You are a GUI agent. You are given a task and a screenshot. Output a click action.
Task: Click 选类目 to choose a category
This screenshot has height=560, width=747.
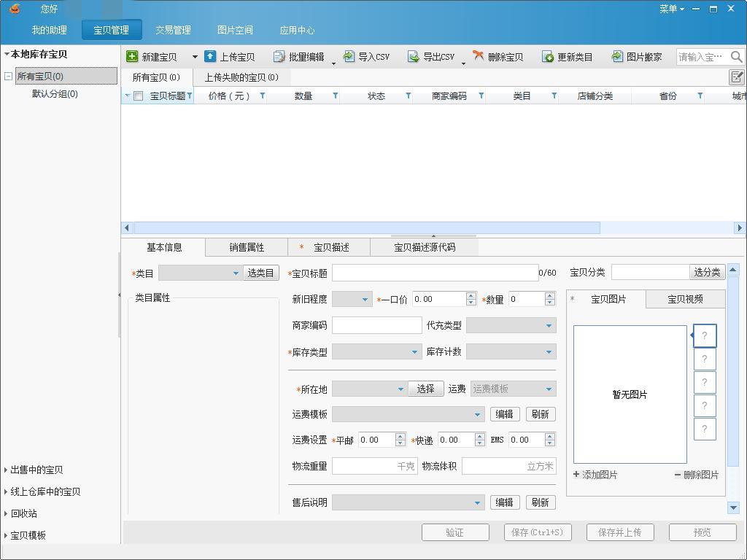[261, 272]
